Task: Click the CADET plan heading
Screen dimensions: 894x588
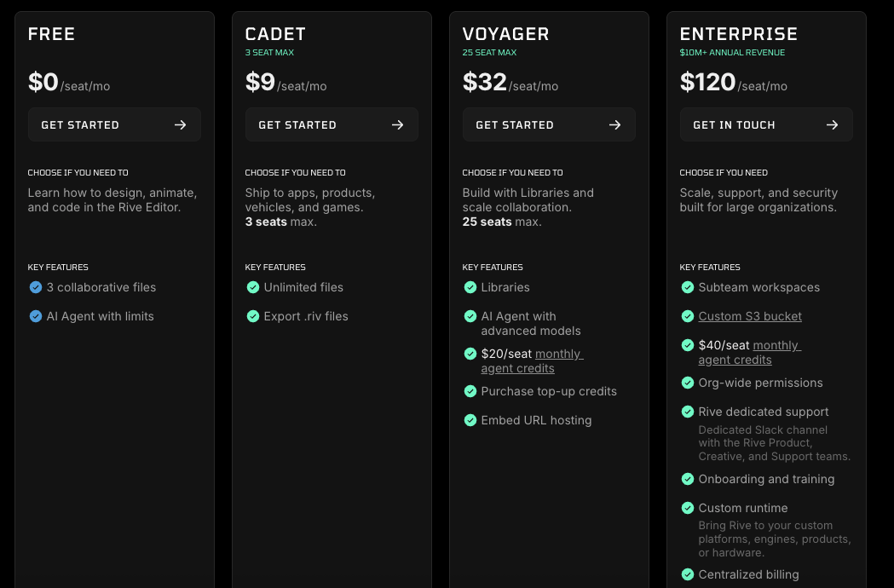Action: click(275, 33)
